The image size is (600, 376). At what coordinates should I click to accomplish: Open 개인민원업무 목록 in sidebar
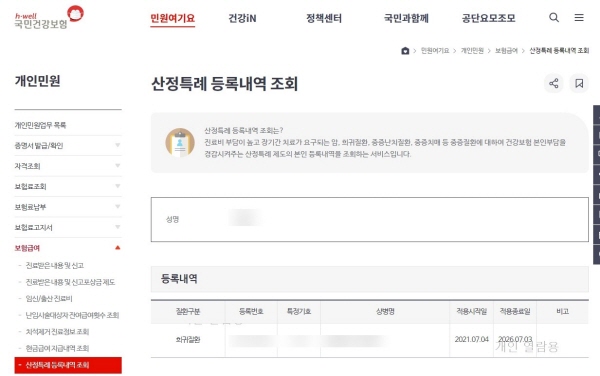tap(40, 125)
